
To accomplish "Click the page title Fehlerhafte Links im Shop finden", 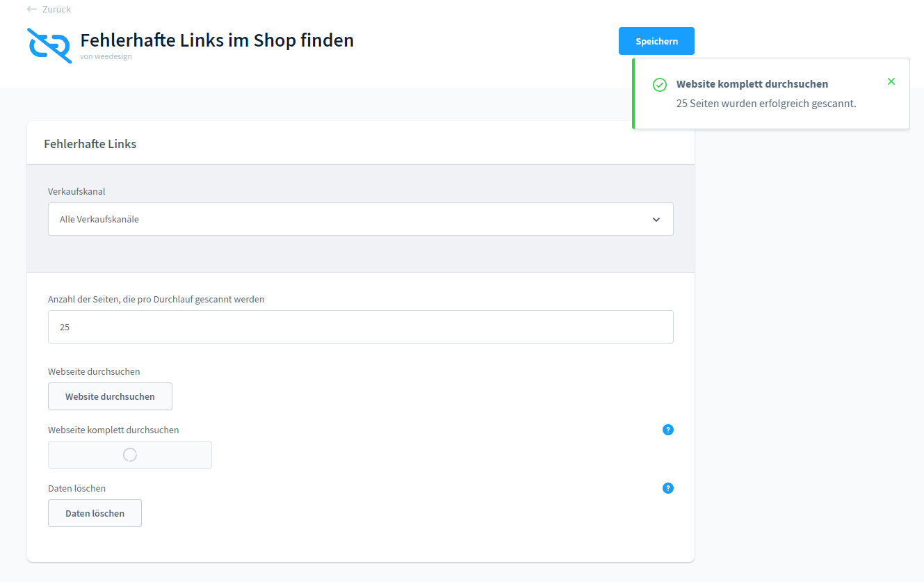I will (217, 40).
